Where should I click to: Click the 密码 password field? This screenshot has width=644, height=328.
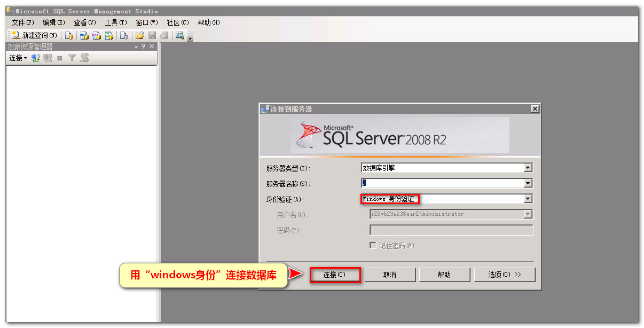[451, 230]
